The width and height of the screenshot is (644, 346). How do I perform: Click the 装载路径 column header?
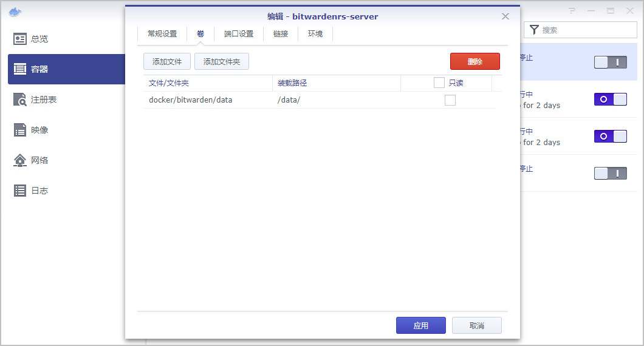click(x=337, y=83)
